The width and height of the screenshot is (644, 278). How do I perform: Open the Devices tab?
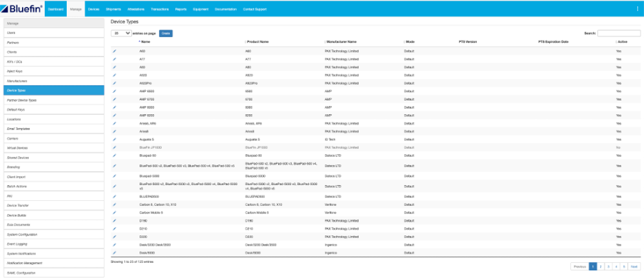click(94, 9)
